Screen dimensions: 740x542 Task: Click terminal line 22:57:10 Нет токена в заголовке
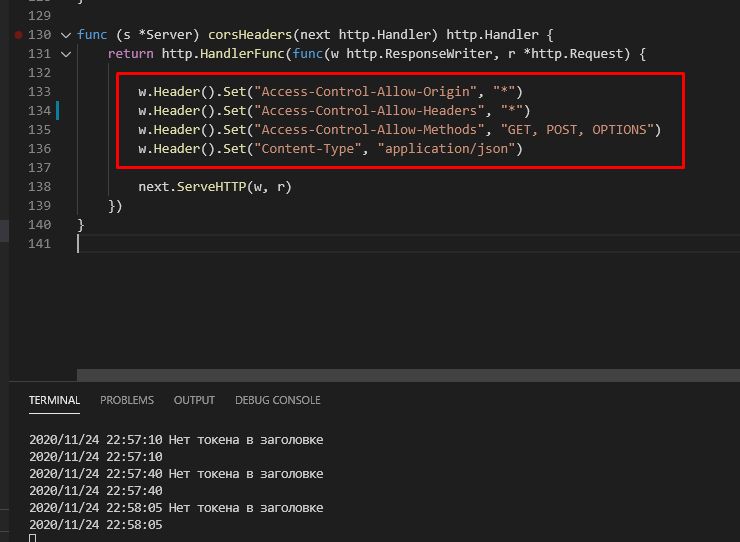[176, 440]
